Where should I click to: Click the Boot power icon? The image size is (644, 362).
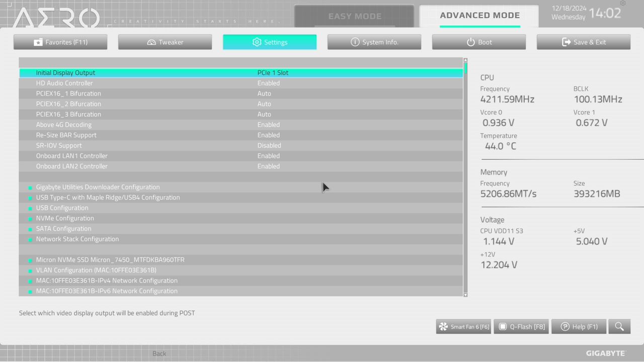coord(471,42)
